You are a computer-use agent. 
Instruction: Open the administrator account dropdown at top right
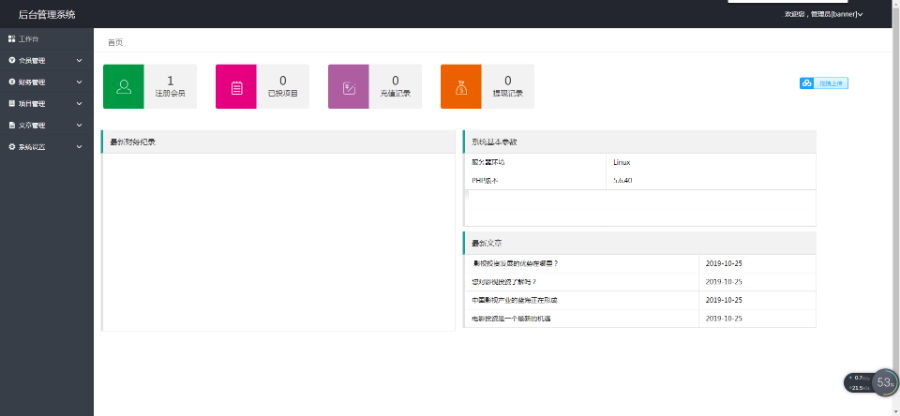(x=823, y=14)
